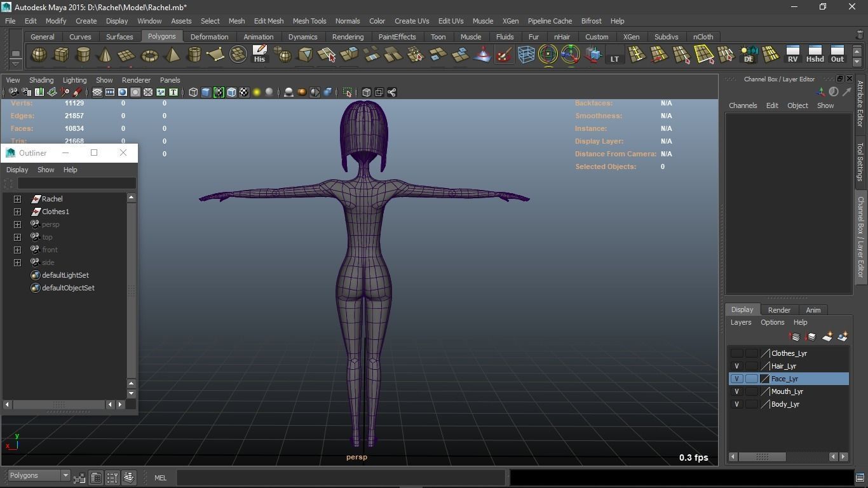This screenshot has width=868, height=488.
Task: Expand the front camera node in Outliner
Action: point(18,250)
